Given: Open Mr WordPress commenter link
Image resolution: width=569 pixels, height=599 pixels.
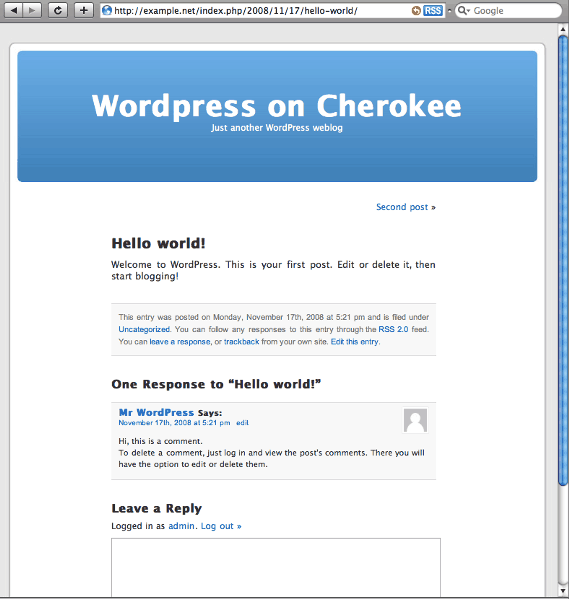Looking at the screenshot, I should click(x=156, y=413).
